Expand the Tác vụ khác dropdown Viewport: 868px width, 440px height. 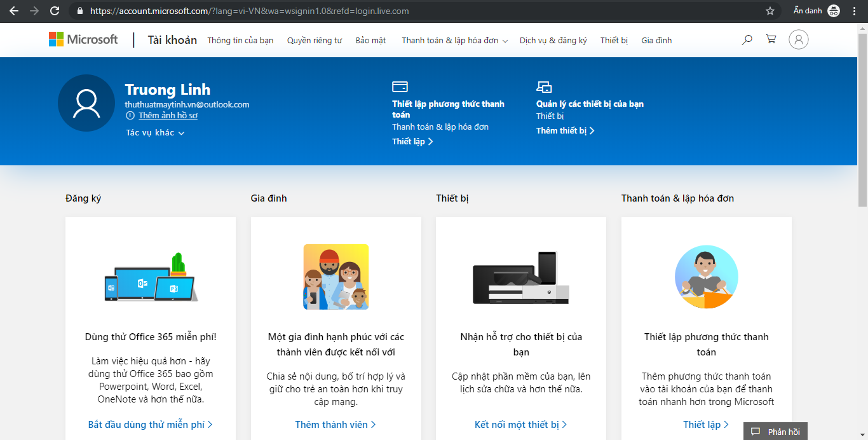[154, 133]
